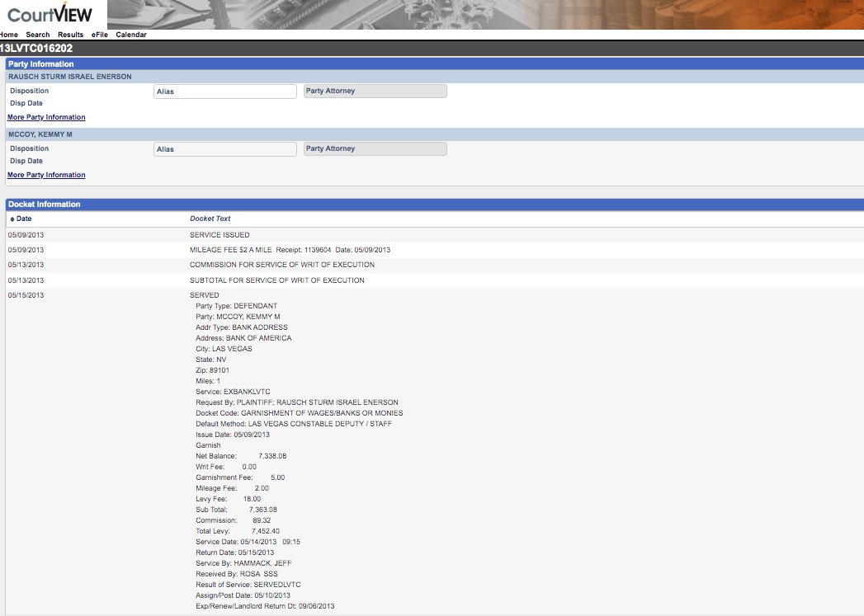Click Levy Fee 18.00 line
Screen dimensions: 864x616
[228, 499]
